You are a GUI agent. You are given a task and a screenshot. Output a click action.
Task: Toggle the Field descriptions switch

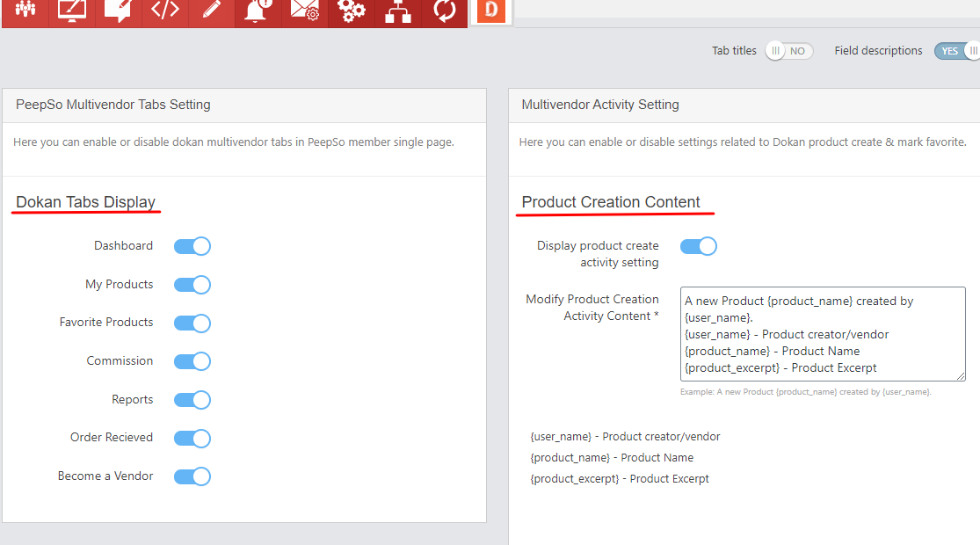coord(957,51)
